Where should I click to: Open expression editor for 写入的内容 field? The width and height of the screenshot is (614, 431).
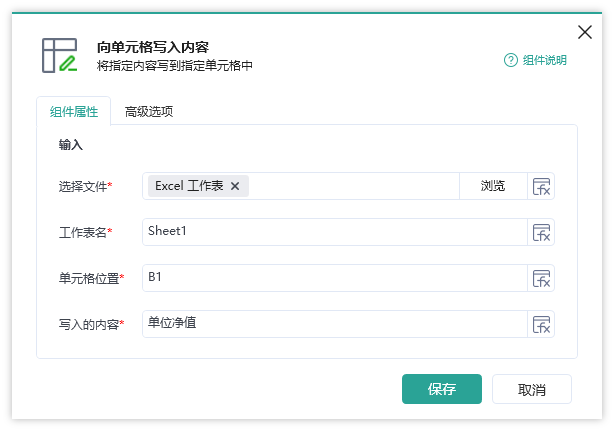pos(541,325)
